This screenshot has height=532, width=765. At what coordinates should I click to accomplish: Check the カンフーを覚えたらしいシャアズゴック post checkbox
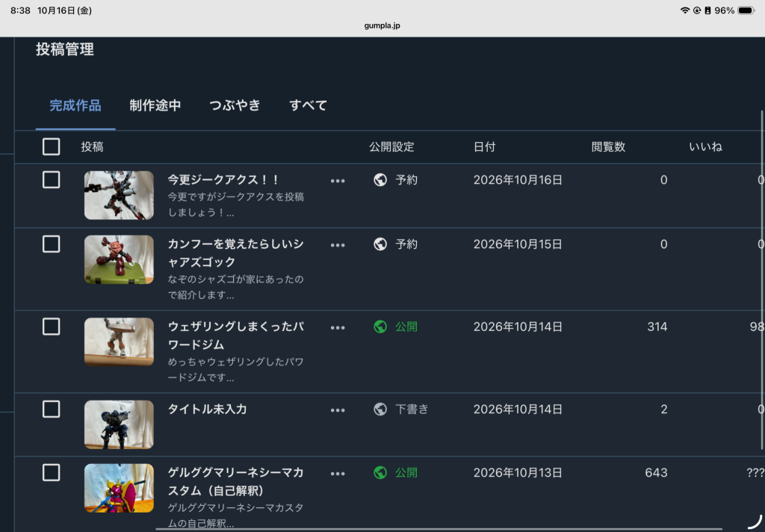click(52, 244)
